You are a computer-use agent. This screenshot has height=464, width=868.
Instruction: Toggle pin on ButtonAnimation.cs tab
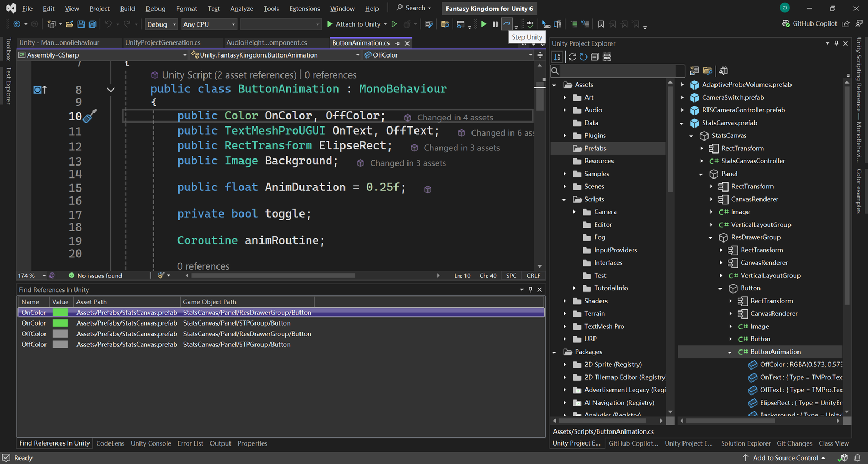coord(398,43)
